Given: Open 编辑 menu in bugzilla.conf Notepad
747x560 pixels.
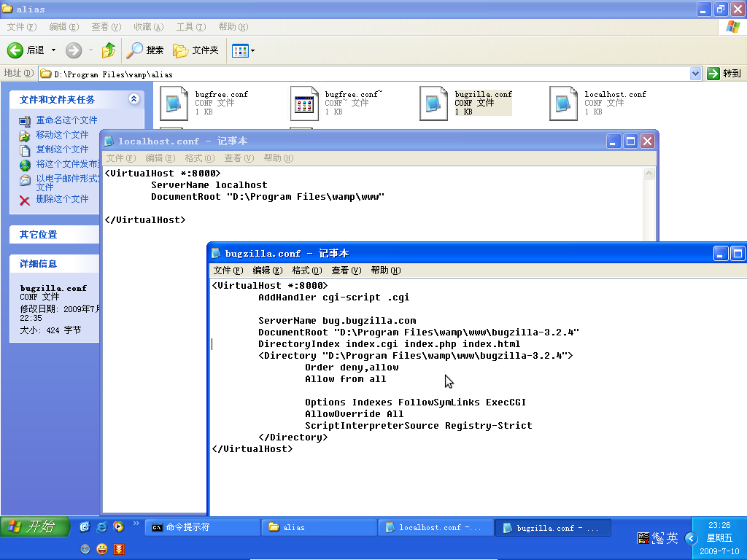Looking at the screenshot, I should pyautogui.click(x=267, y=271).
